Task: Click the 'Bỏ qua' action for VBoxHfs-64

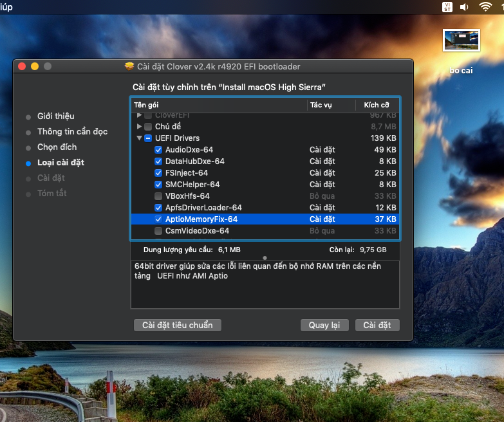Action: click(x=322, y=196)
